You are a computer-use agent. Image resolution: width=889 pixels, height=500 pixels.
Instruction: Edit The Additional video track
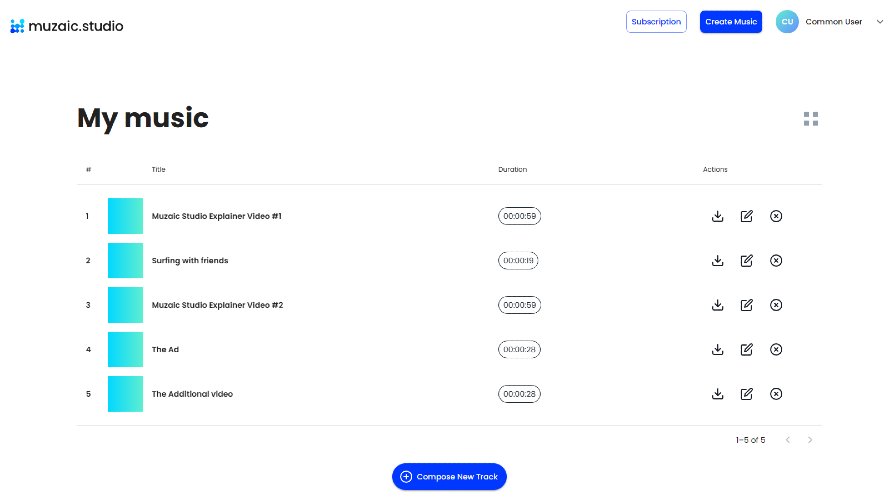point(747,394)
